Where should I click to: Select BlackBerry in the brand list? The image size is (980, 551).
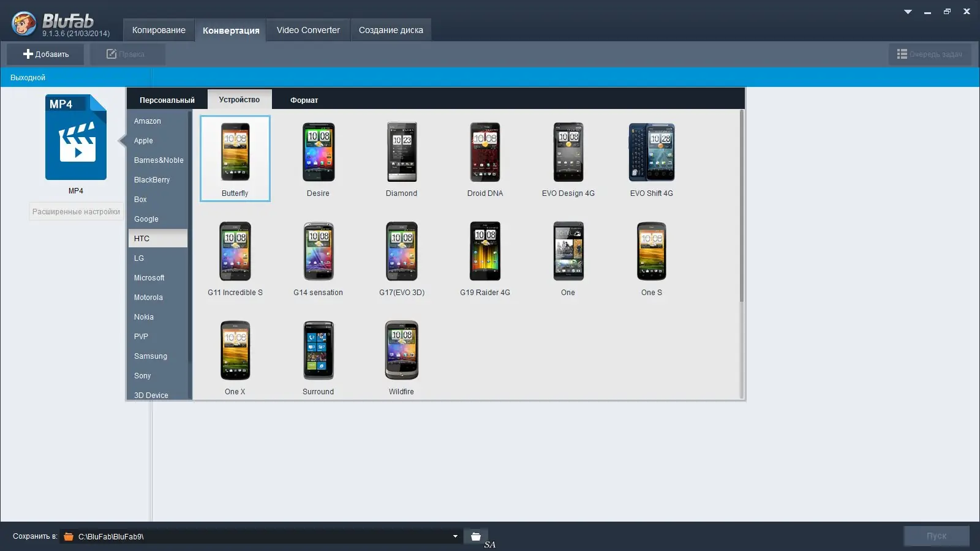click(158, 180)
